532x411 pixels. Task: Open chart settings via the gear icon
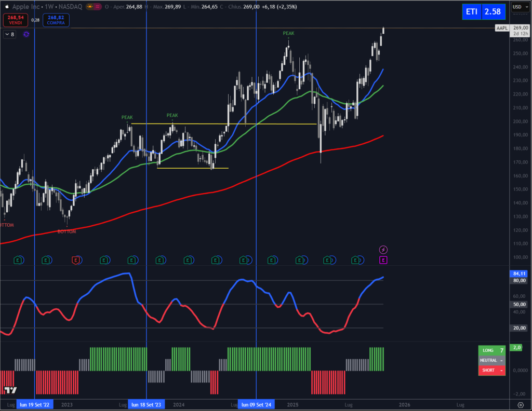521,404
